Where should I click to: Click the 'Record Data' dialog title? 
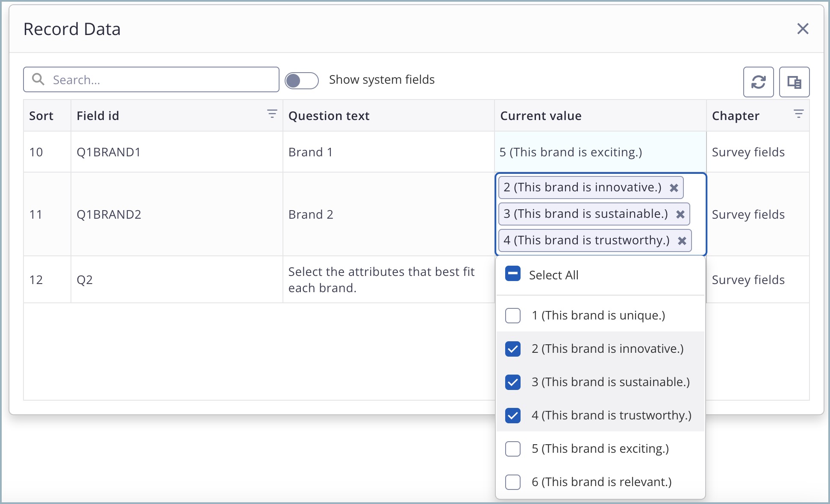(x=72, y=29)
